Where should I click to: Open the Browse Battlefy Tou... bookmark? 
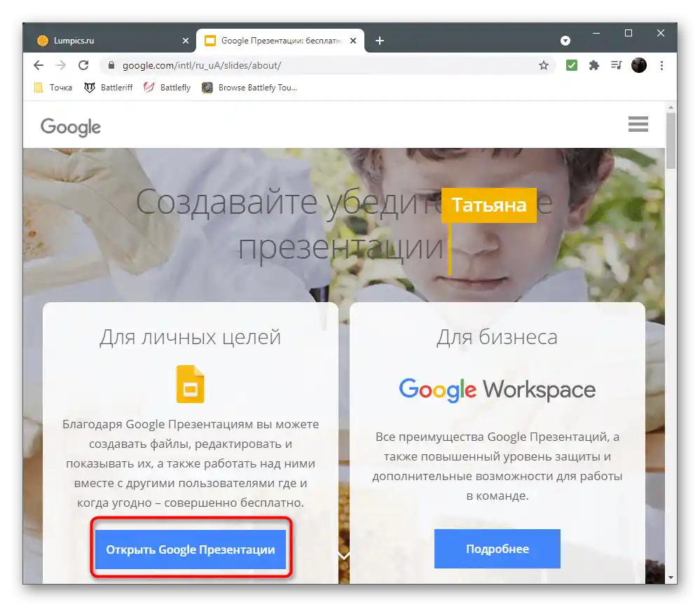249,88
